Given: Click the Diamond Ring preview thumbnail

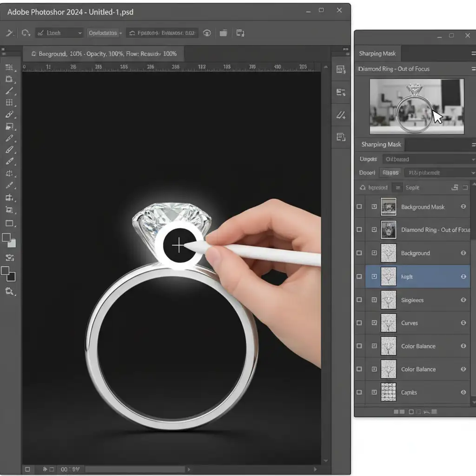Looking at the screenshot, I should pyautogui.click(x=416, y=106).
